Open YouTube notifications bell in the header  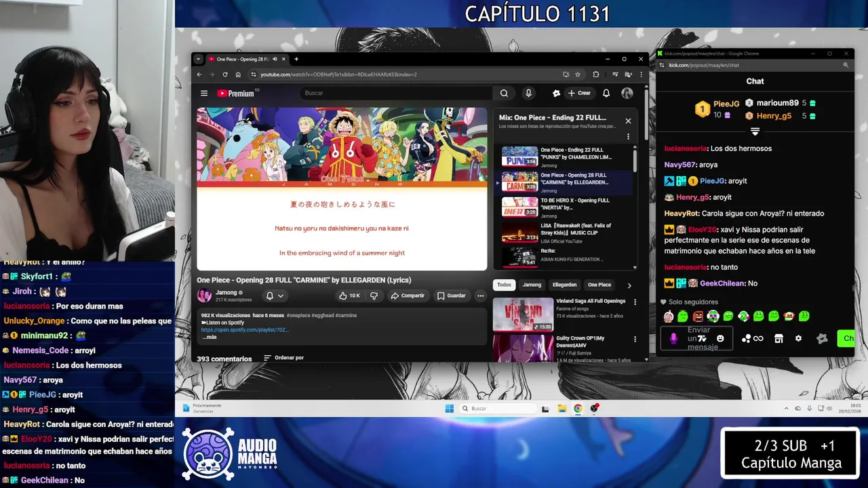[x=606, y=94]
